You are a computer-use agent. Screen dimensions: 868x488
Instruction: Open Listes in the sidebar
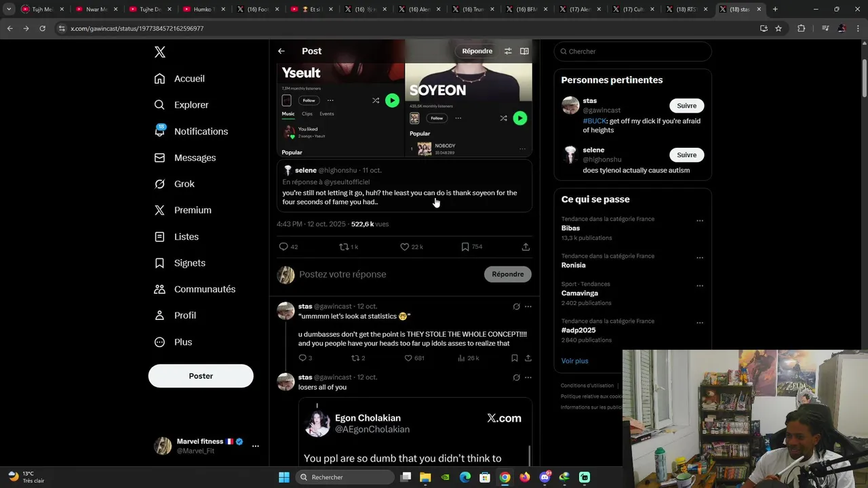pos(176,237)
